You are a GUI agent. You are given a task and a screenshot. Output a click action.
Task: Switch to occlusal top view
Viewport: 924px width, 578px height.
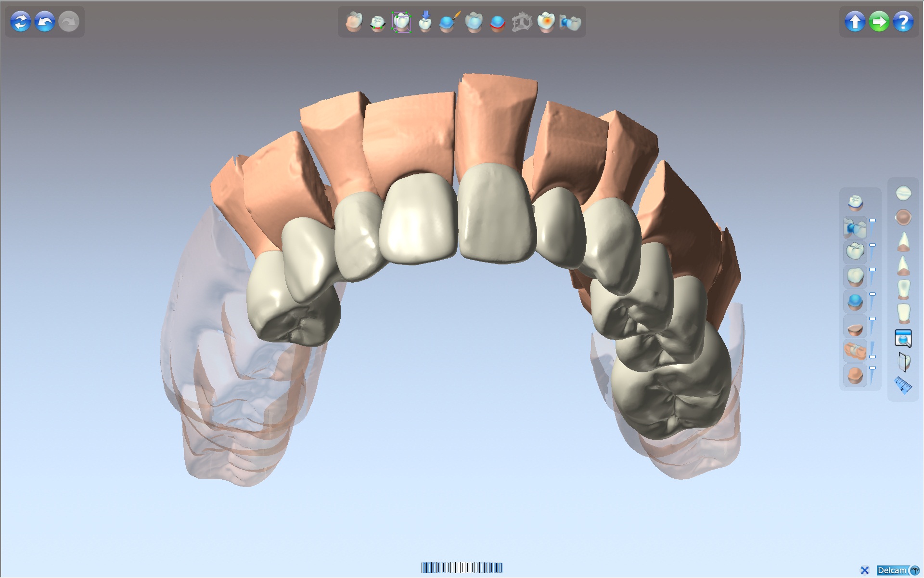click(903, 194)
